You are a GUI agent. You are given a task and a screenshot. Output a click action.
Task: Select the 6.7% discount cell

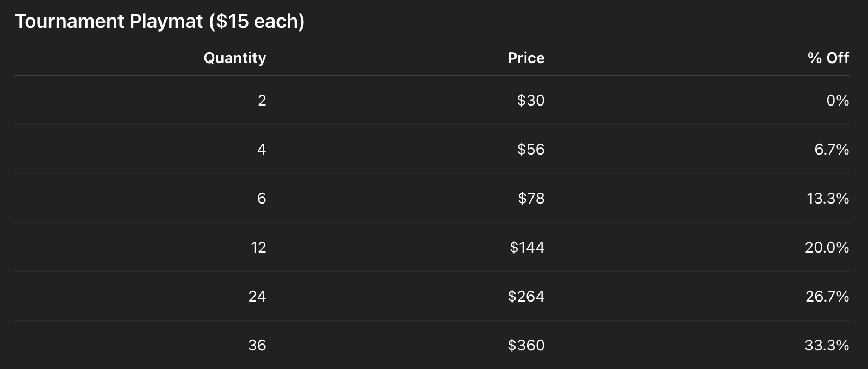(831, 149)
